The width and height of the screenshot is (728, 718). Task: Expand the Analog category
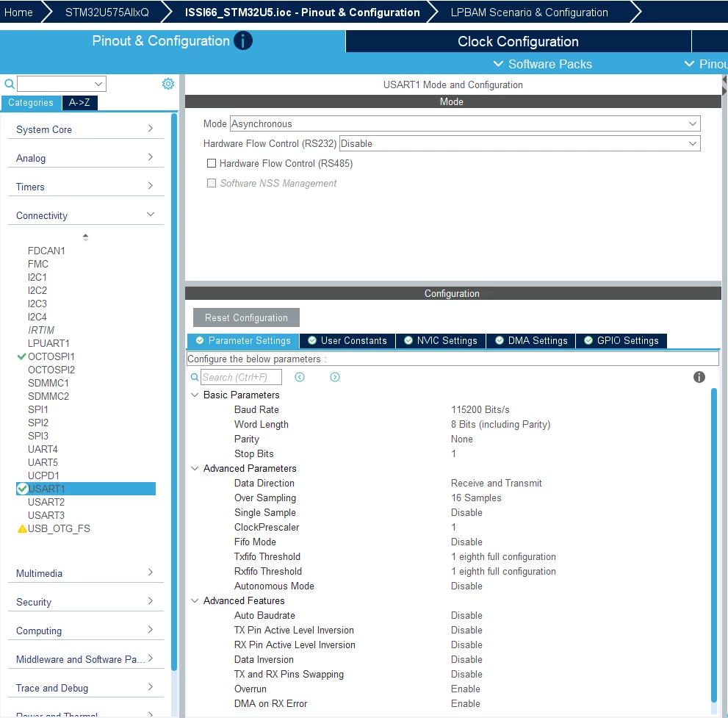point(86,158)
